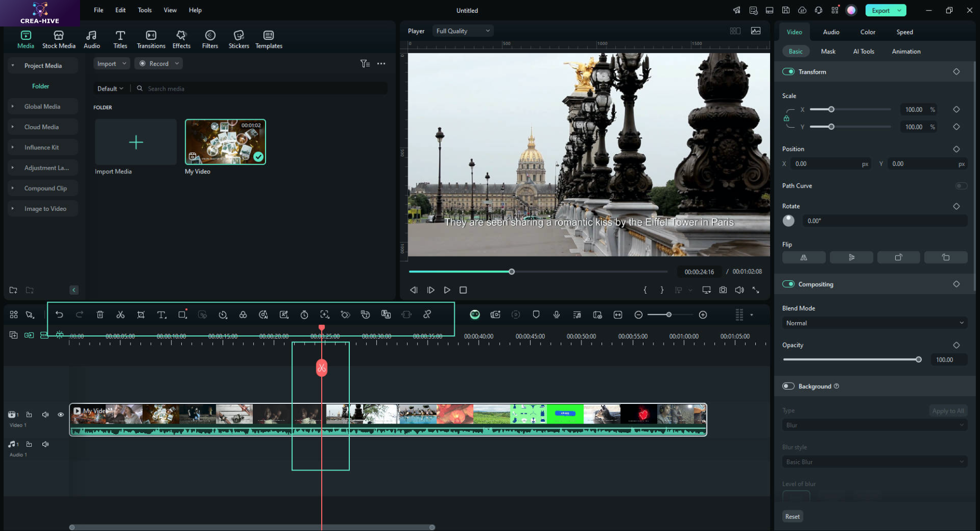The image size is (980, 531).
Task: Open the Stickers panel
Action: click(239, 39)
